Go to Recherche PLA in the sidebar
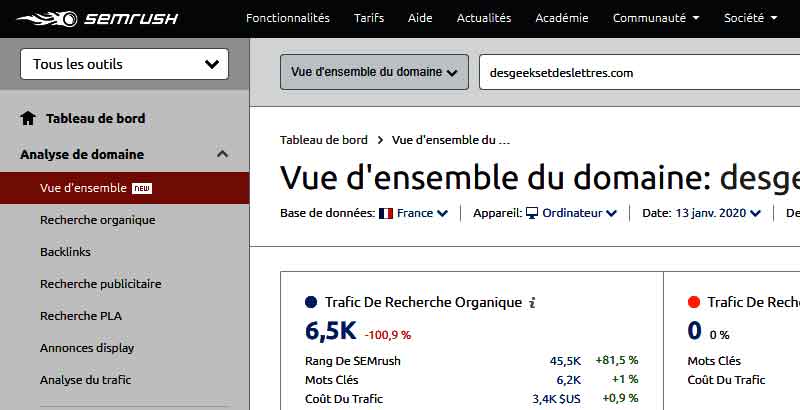Viewport: 800px width, 410px height. tap(81, 316)
